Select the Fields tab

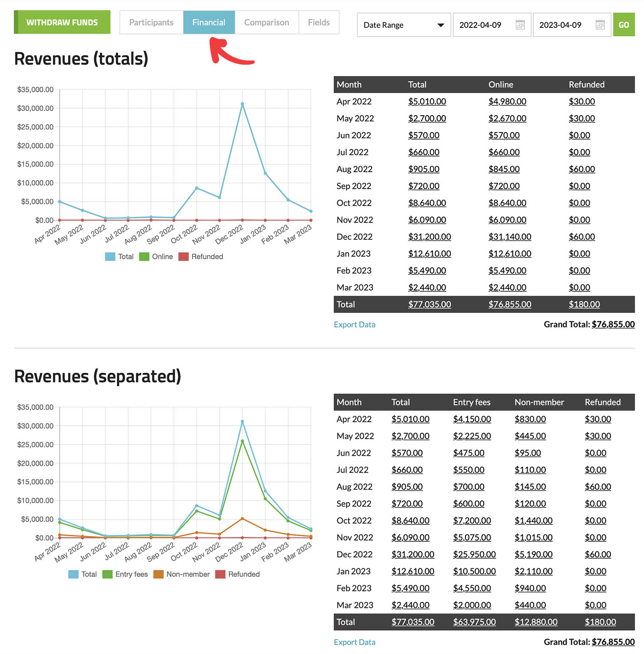coord(319,22)
